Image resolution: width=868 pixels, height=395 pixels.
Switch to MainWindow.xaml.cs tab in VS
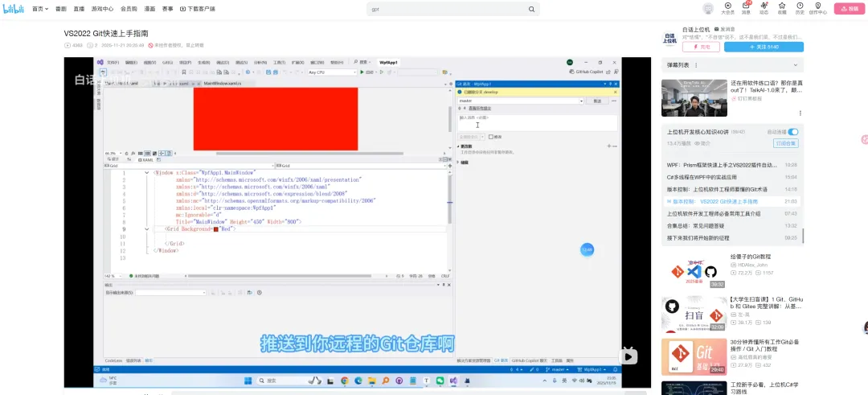click(x=222, y=83)
